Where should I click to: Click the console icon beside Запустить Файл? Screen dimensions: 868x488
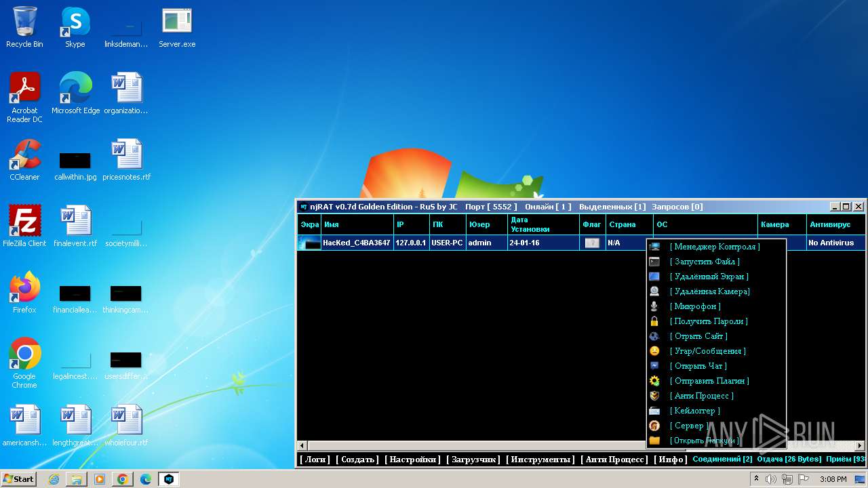point(654,262)
